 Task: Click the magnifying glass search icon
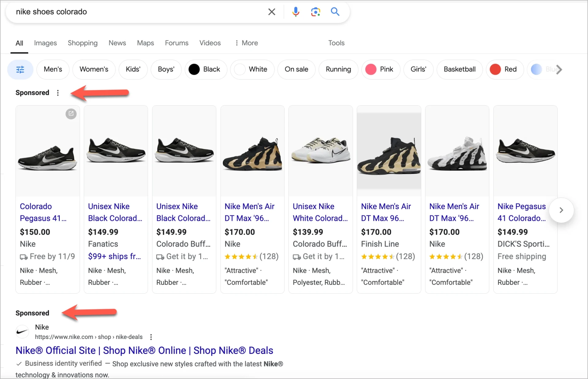[x=335, y=12]
